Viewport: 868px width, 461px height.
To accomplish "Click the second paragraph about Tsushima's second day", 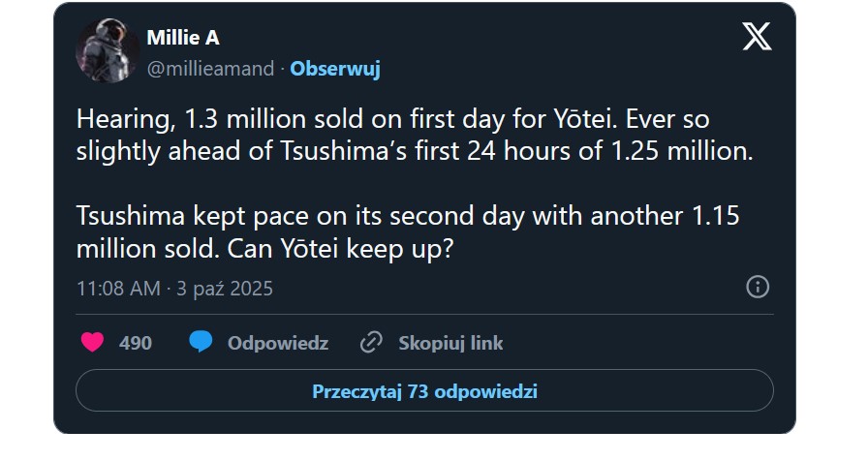I will (x=407, y=231).
